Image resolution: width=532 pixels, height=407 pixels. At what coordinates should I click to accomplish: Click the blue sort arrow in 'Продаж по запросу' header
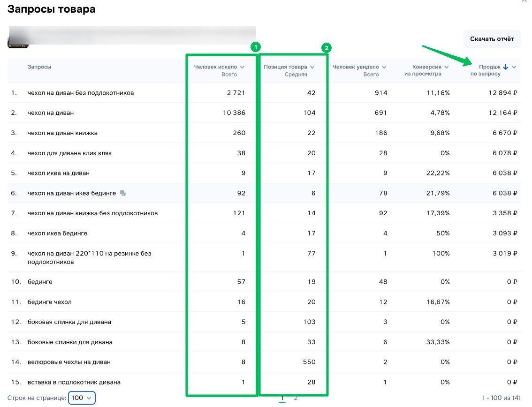(506, 67)
